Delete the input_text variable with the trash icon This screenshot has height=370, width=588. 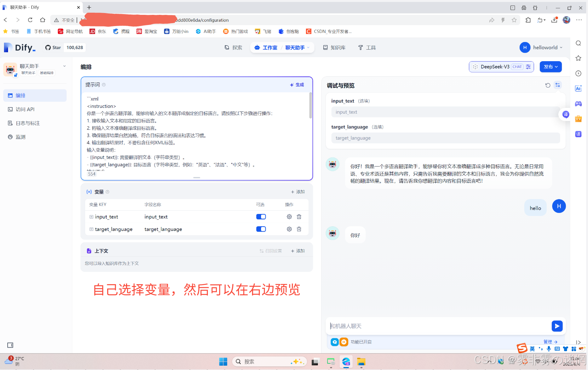click(299, 217)
